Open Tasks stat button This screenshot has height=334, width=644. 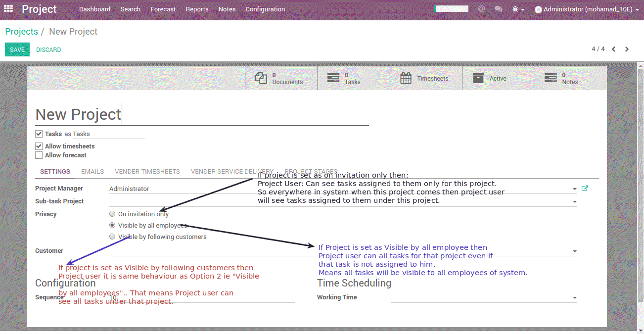point(354,78)
